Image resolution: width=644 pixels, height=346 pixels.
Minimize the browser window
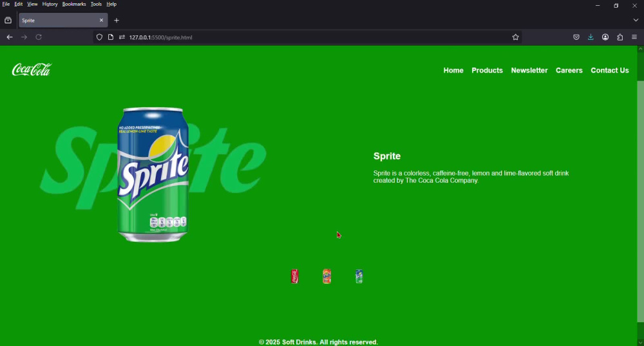tap(598, 6)
